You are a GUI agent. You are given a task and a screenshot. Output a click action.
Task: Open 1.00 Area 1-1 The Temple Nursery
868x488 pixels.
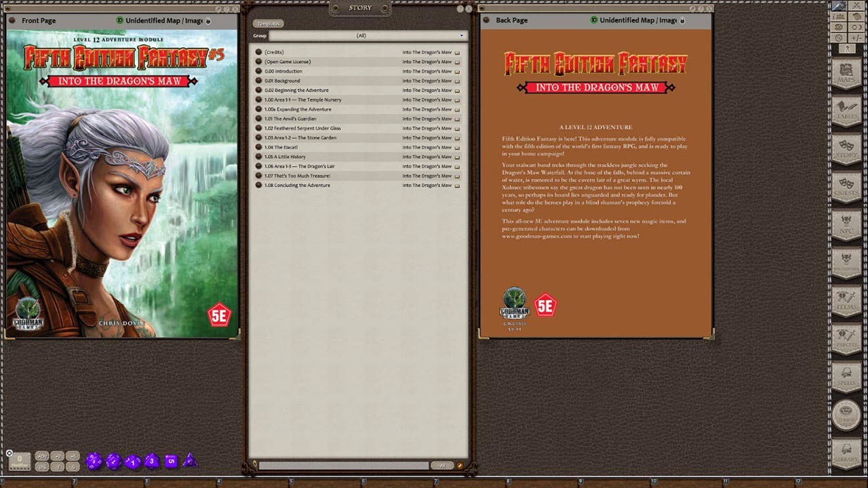click(357, 100)
